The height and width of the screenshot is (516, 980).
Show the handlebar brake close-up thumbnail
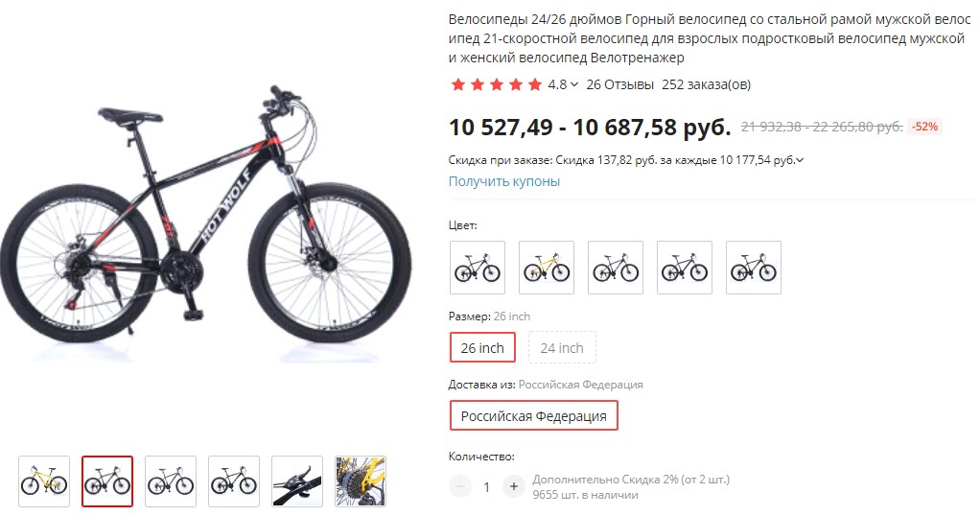coord(297,481)
